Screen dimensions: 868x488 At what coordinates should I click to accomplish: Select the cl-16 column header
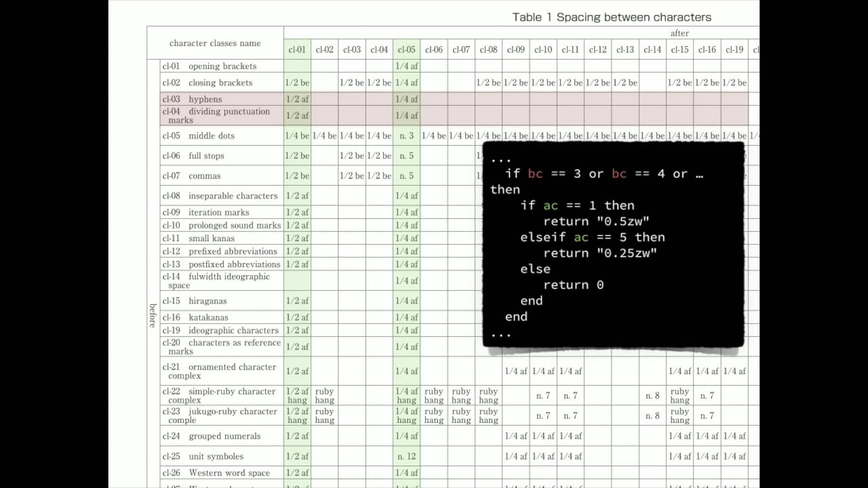coord(707,49)
